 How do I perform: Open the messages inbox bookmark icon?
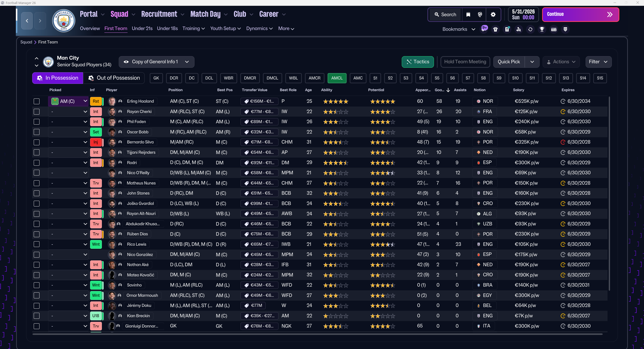(x=484, y=29)
